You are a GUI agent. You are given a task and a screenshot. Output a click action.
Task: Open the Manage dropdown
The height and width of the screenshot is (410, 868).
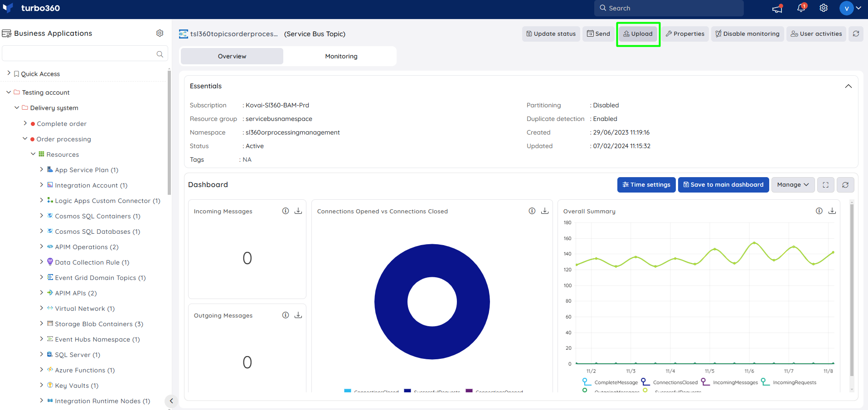coord(793,184)
